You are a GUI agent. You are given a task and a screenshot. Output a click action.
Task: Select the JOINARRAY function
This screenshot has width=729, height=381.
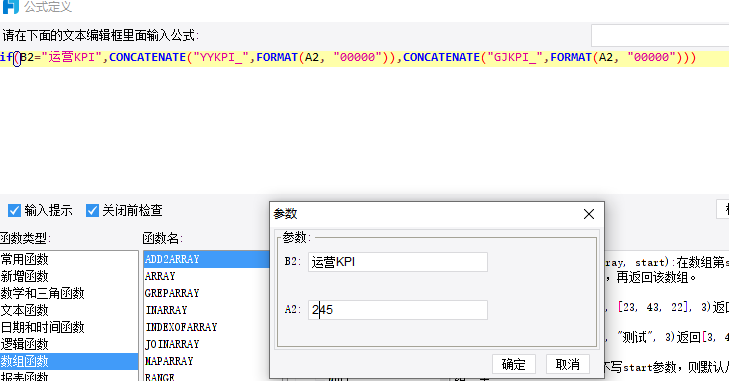coord(206,344)
